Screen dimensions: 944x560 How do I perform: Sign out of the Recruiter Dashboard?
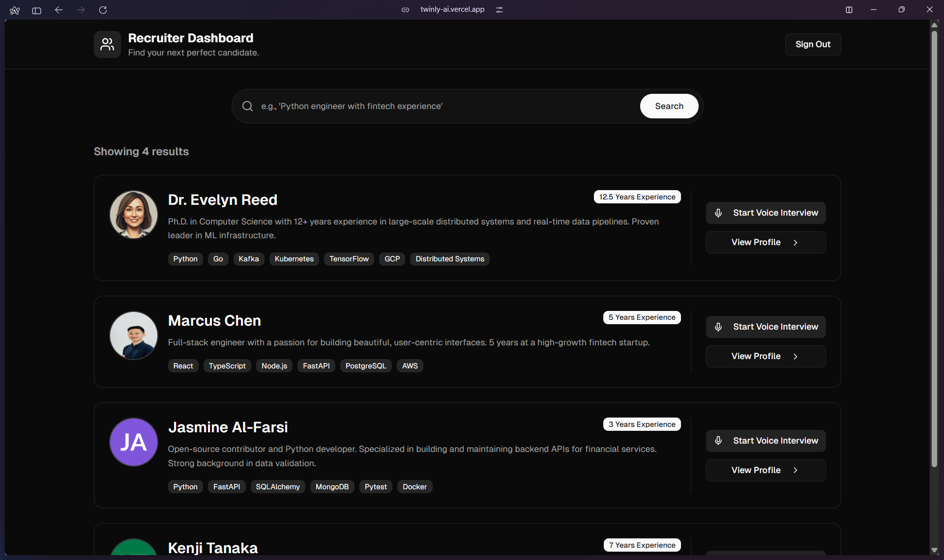click(x=813, y=44)
